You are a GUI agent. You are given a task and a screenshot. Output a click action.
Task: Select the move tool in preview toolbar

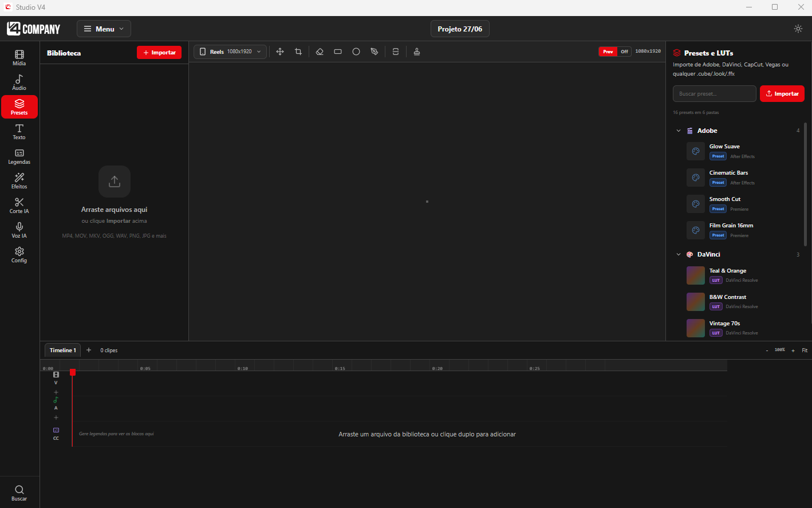[280, 52]
